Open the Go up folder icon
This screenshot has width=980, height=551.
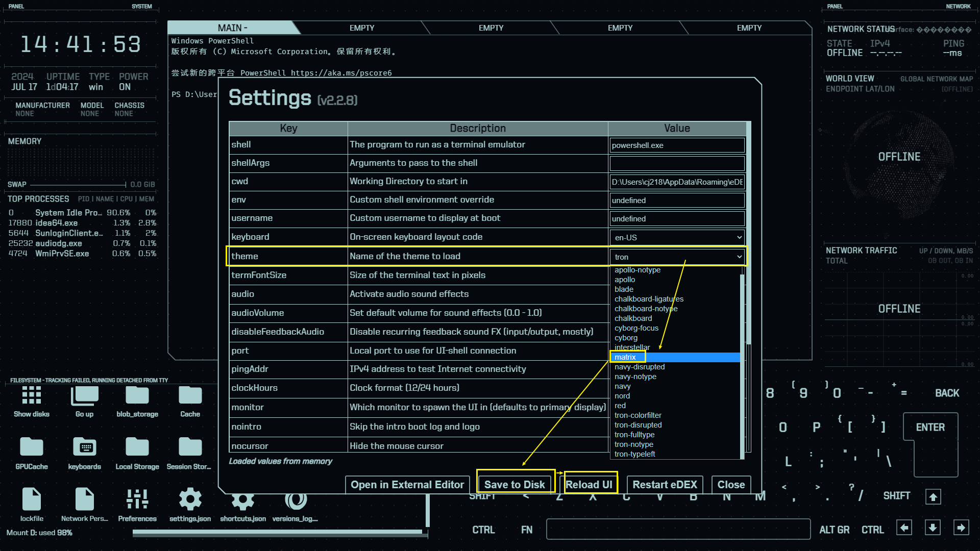point(84,396)
